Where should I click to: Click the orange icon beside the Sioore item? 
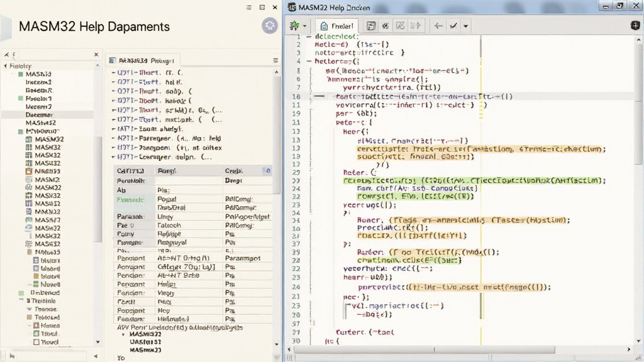click(36, 277)
